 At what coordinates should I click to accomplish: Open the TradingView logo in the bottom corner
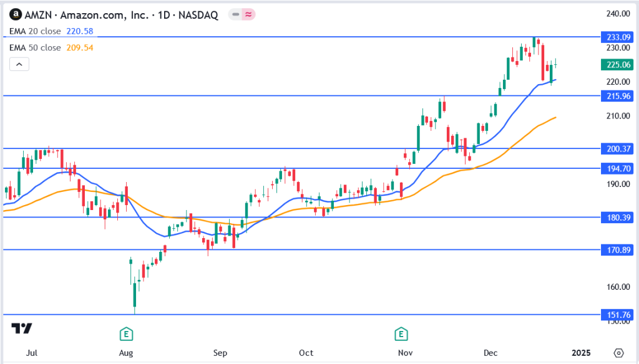click(22, 328)
